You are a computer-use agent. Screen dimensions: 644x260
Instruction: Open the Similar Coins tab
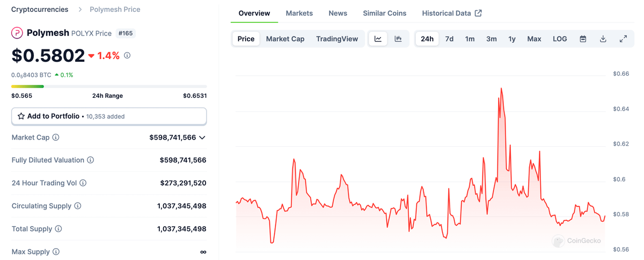coord(385,13)
